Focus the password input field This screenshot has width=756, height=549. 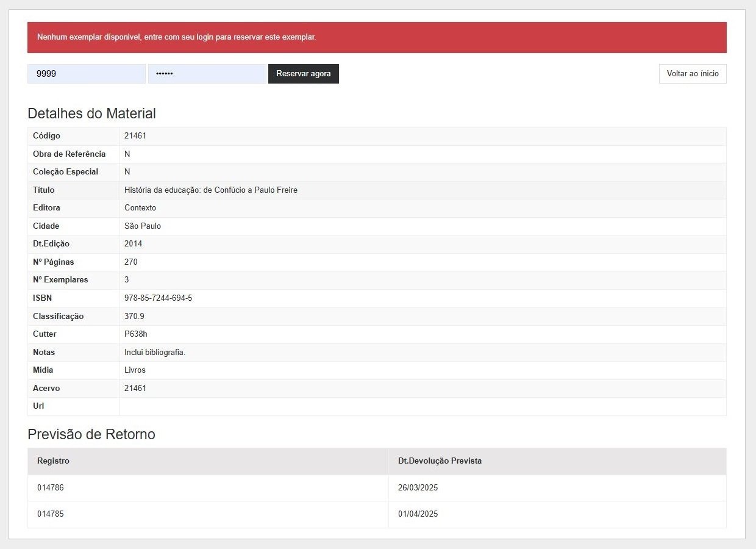207,74
